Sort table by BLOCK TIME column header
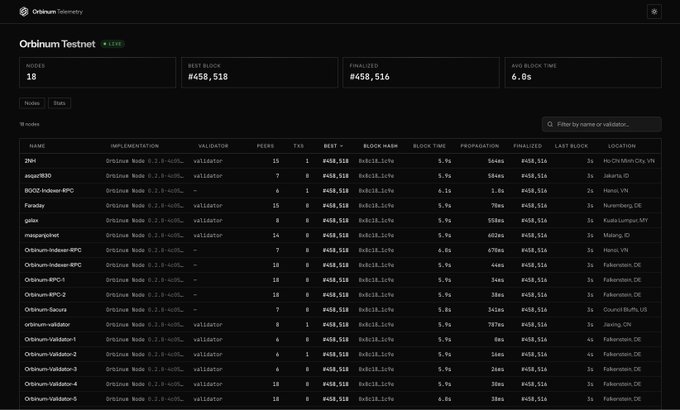The image size is (680, 410). [x=429, y=146]
